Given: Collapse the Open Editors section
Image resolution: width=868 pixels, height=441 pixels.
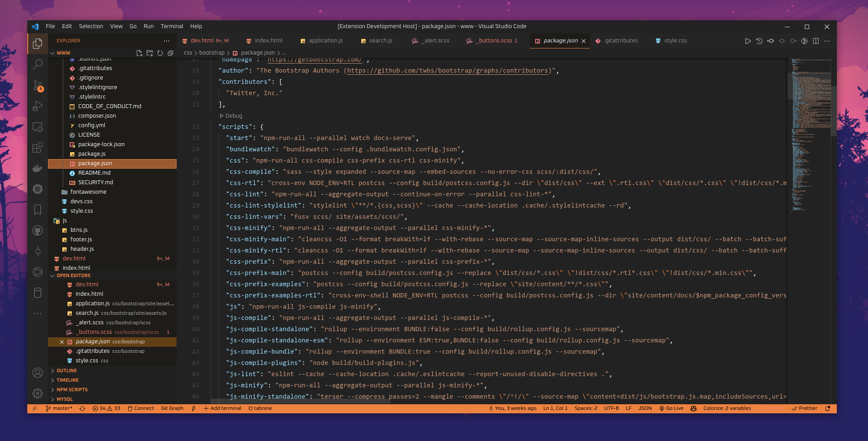Looking at the screenshot, I should tap(74, 275).
